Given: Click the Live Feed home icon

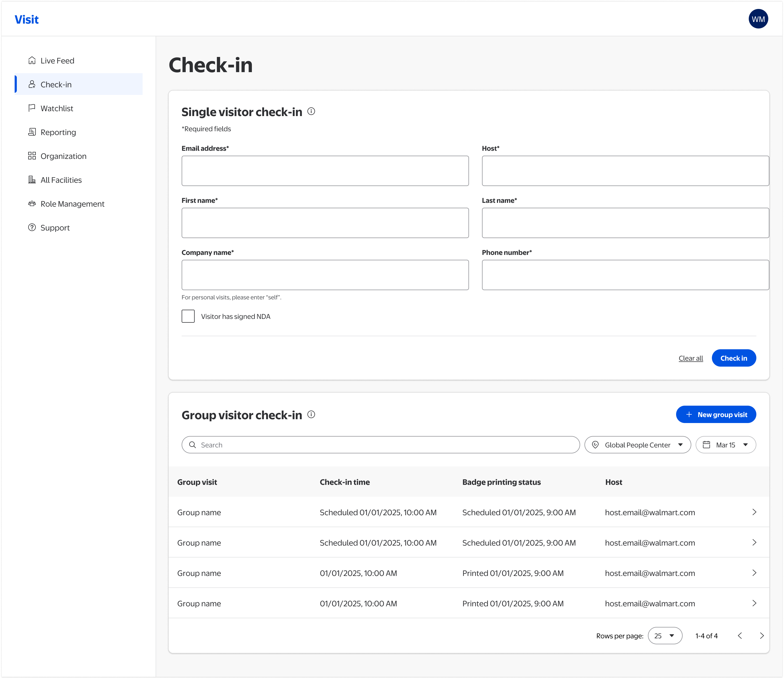Looking at the screenshot, I should pyautogui.click(x=32, y=61).
